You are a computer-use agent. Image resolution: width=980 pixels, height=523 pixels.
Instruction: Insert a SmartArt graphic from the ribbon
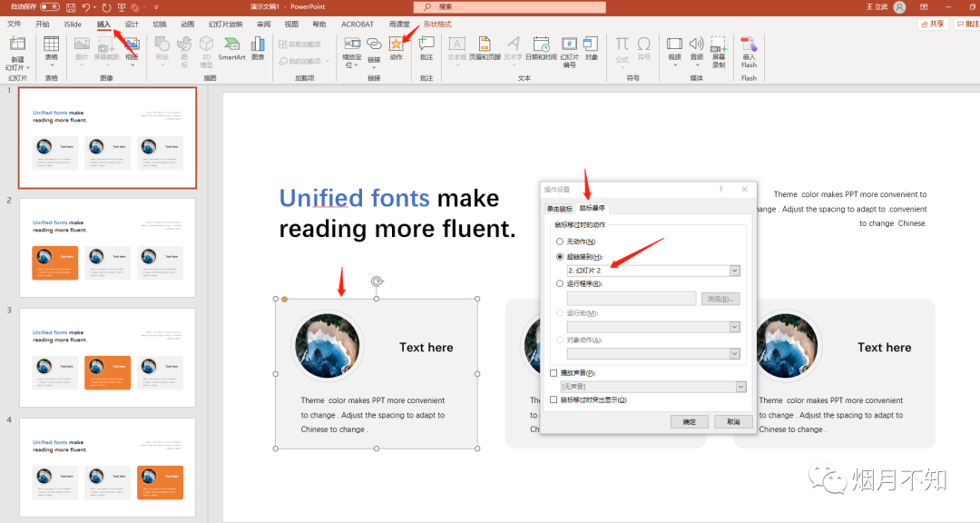pos(231,47)
